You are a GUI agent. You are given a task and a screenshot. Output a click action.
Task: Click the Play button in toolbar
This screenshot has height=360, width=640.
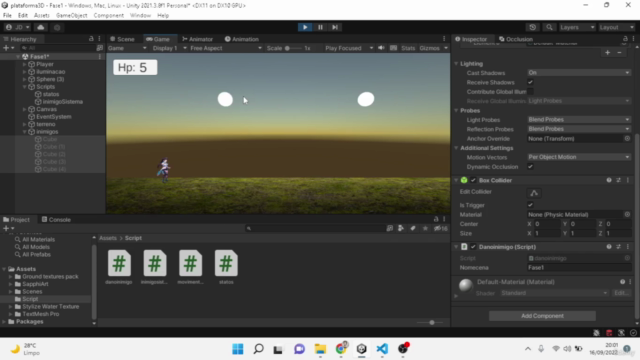[x=305, y=27]
